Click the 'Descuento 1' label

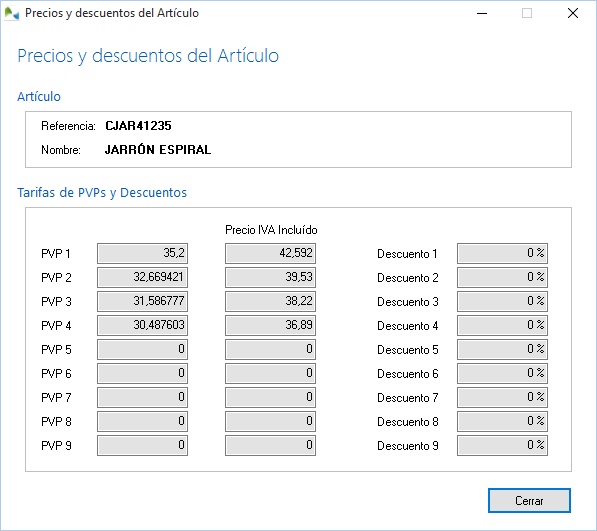407,254
